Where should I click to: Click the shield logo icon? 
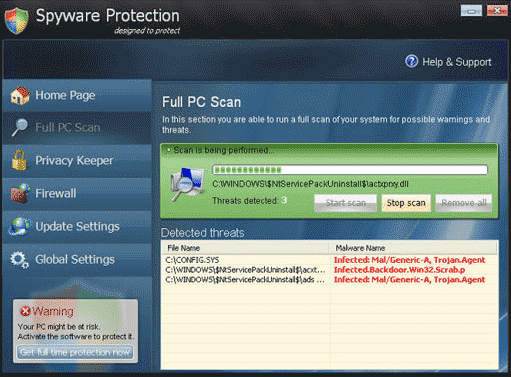17,21
